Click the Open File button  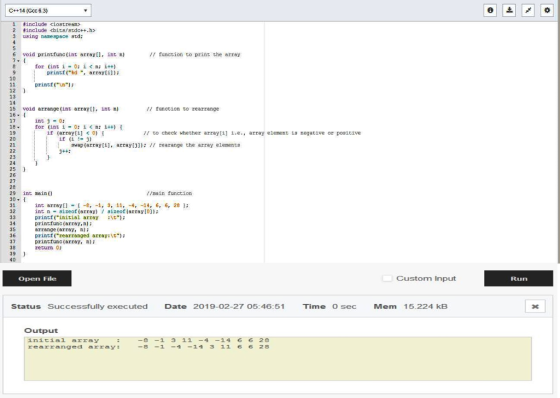click(37, 278)
